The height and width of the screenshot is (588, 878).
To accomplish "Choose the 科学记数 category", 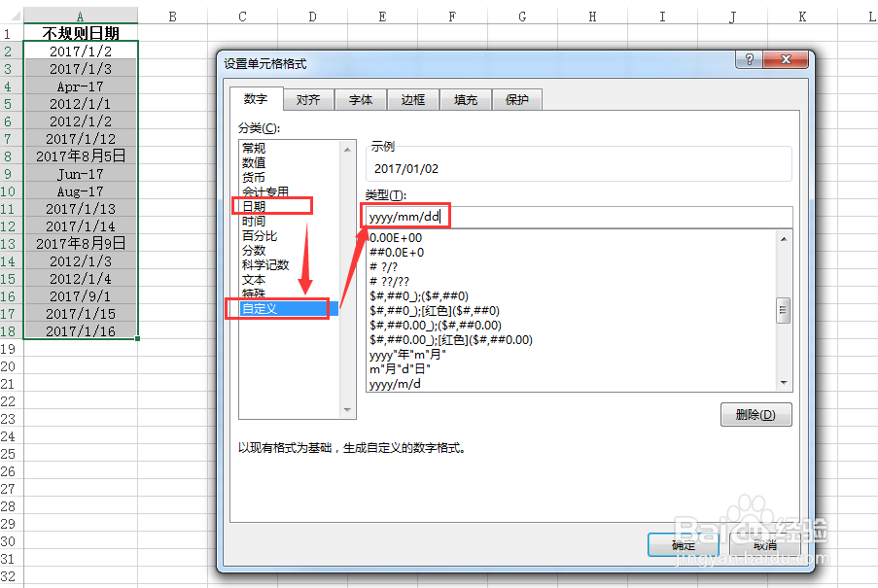I will click(x=265, y=264).
